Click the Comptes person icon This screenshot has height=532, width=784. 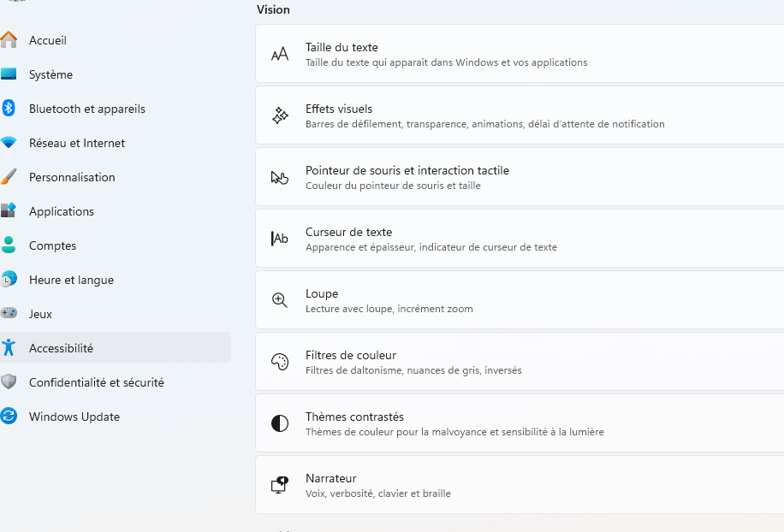tap(9, 245)
